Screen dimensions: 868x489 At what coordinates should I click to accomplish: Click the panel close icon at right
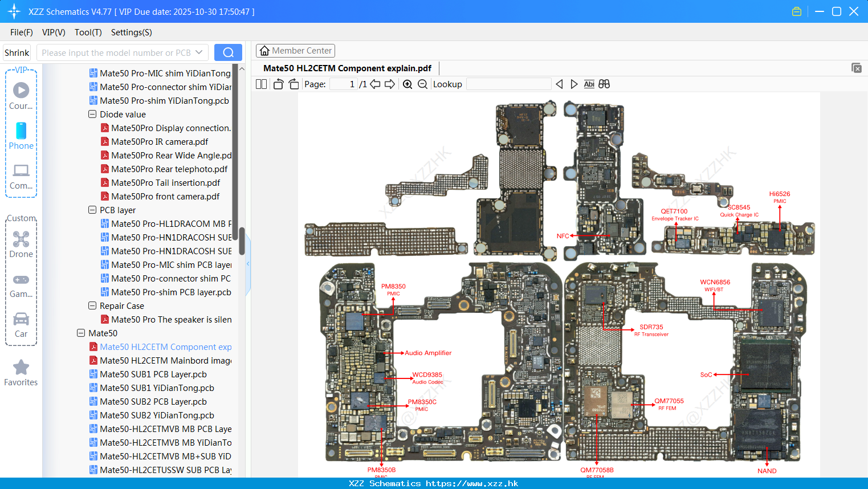click(x=856, y=68)
